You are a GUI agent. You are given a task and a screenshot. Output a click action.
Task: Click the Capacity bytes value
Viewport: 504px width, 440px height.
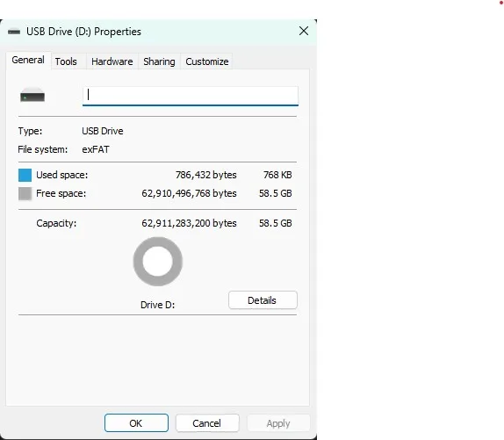189,223
